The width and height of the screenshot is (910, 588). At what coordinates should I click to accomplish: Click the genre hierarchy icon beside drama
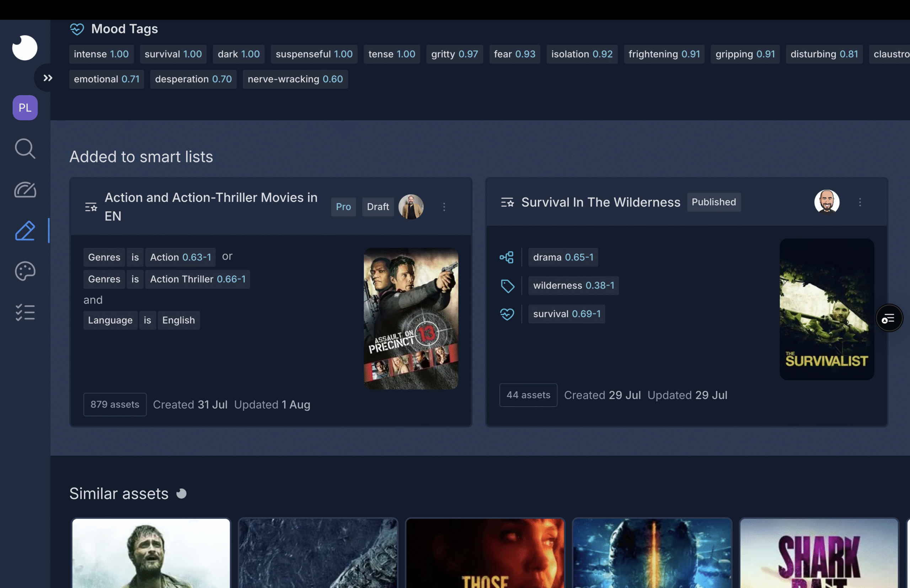click(x=507, y=257)
